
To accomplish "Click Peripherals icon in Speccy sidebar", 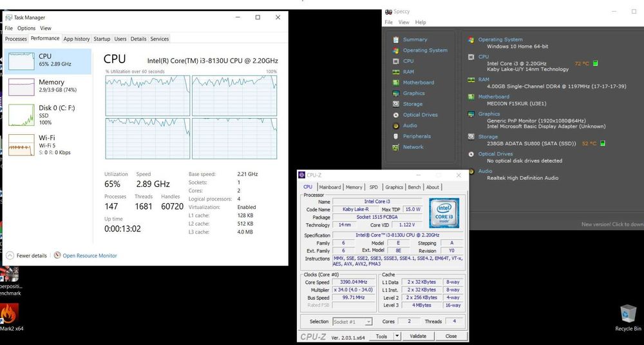I will [x=396, y=136].
